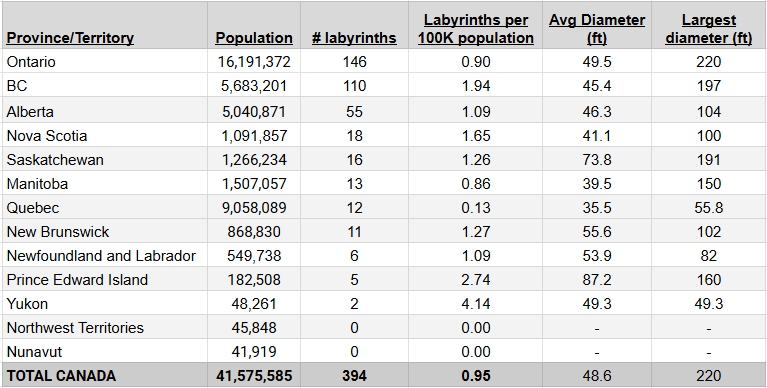The height and width of the screenshot is (388, 767).
Task: Select Ontario's average diameter 49.5
Action: (597, 62)
